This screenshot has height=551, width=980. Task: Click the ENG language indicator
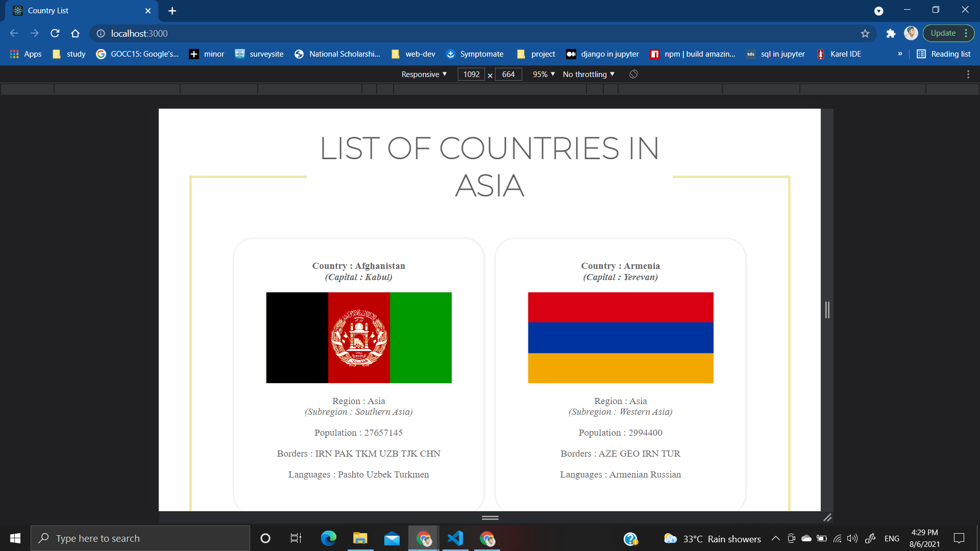[892, 538]
